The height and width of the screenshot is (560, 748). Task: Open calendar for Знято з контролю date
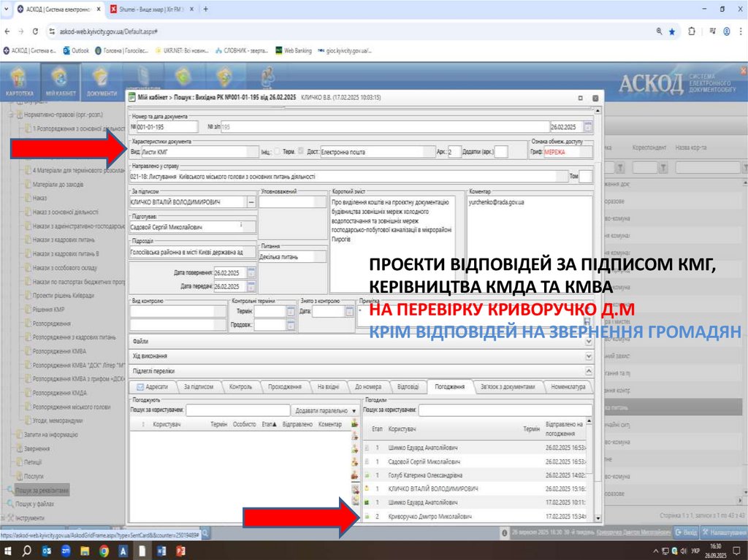[x=350, y=311]
